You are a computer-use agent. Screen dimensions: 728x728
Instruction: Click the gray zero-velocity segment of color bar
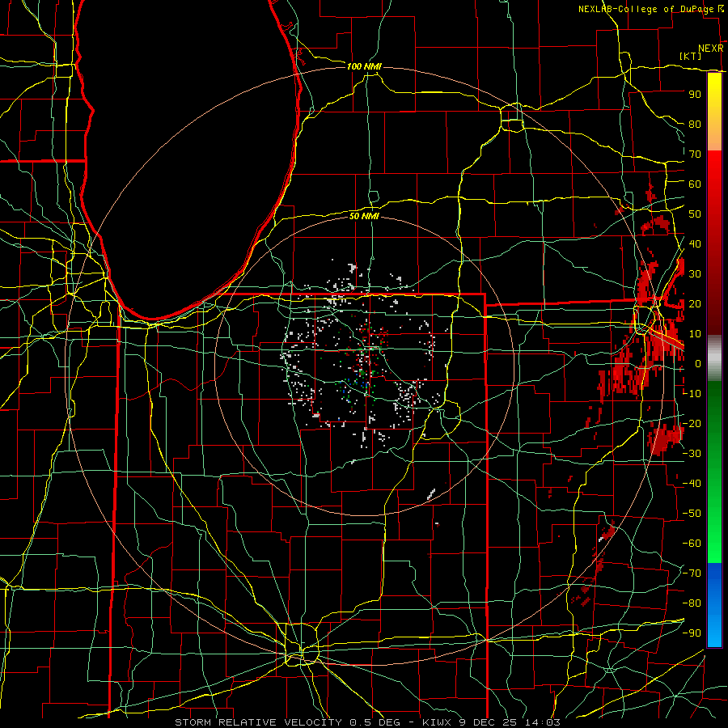click(714, 358)
